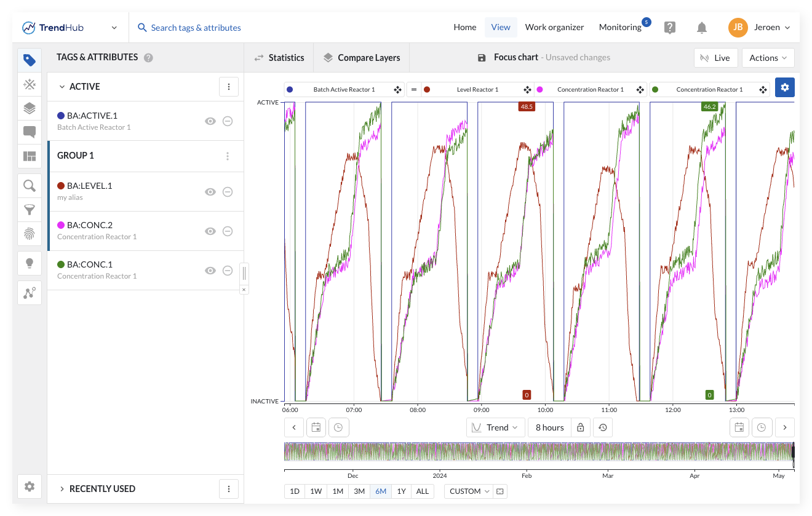The width and height of the screenshot is (812, 516).
Task: Toggle visibility of BA:ACTIVE.1 tag
Action: (x=210, y=121)
